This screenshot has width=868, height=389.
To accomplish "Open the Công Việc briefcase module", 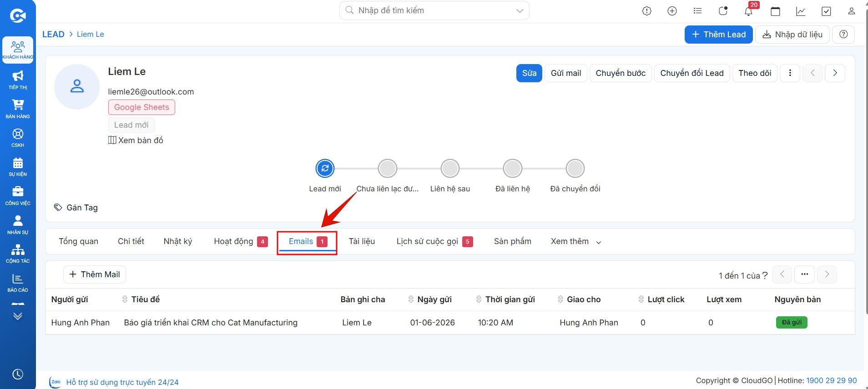I will [x=18, y=196].
